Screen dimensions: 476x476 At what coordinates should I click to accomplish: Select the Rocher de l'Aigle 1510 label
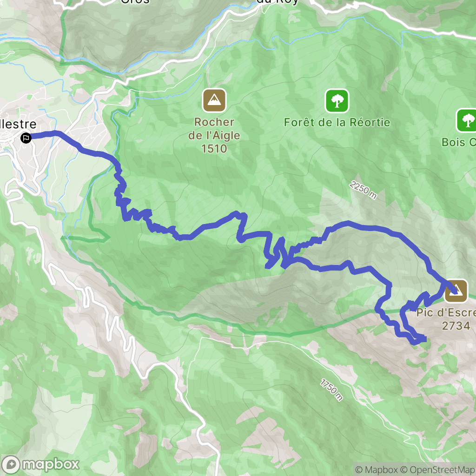[x=214, y=135]
